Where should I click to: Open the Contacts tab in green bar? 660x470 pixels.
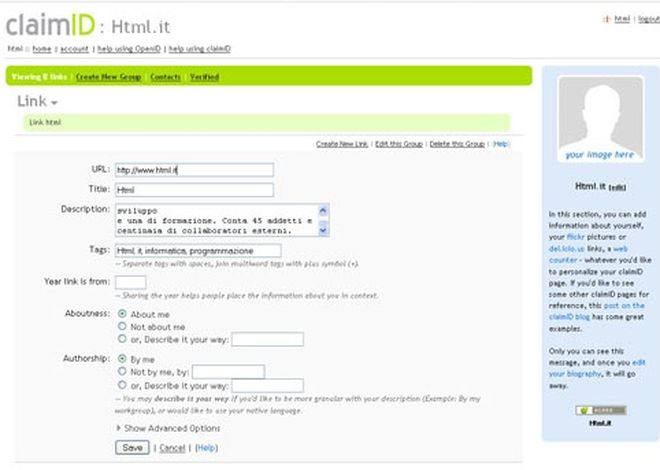(165, 77)
